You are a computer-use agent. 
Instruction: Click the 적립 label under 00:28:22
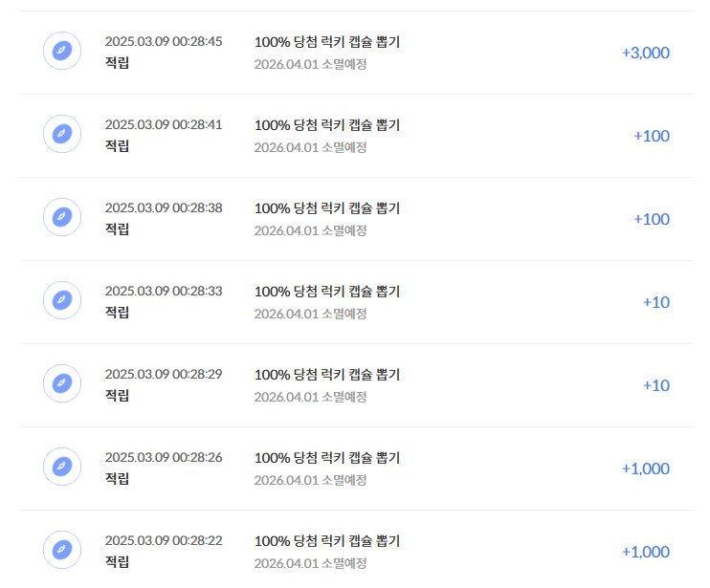point(118,561)
